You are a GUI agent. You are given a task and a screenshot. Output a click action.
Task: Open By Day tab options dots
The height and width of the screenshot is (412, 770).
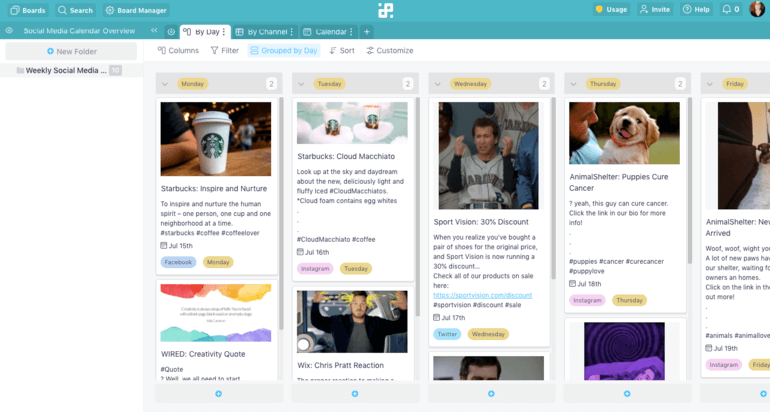click(x=224, y=31)
